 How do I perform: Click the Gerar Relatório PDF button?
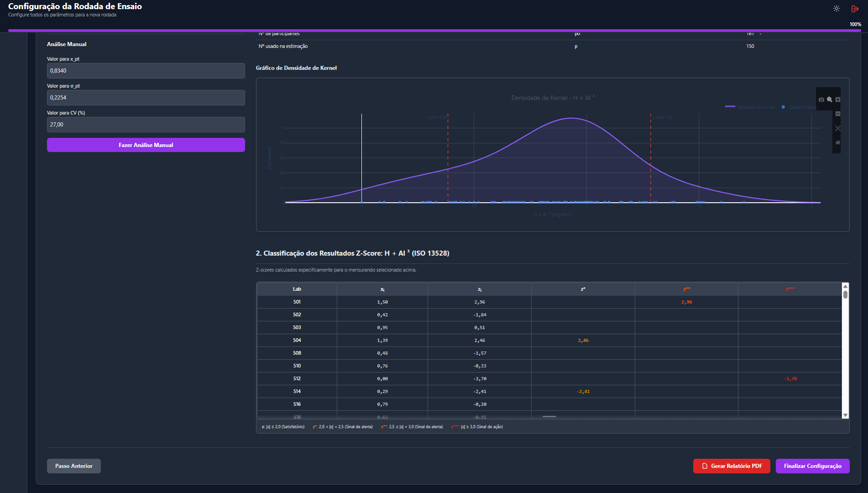[x=732, y=466]
